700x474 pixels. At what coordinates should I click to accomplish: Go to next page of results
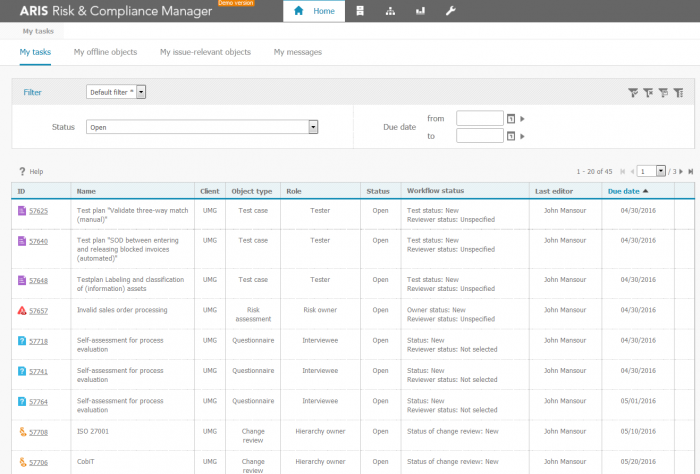(681, 171)
